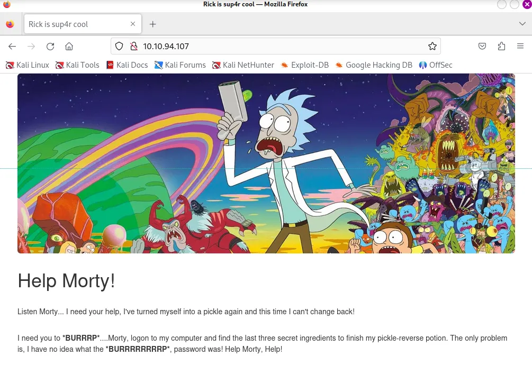
Task: Click the bold *BURRRP* text
Action: [81, 338]
